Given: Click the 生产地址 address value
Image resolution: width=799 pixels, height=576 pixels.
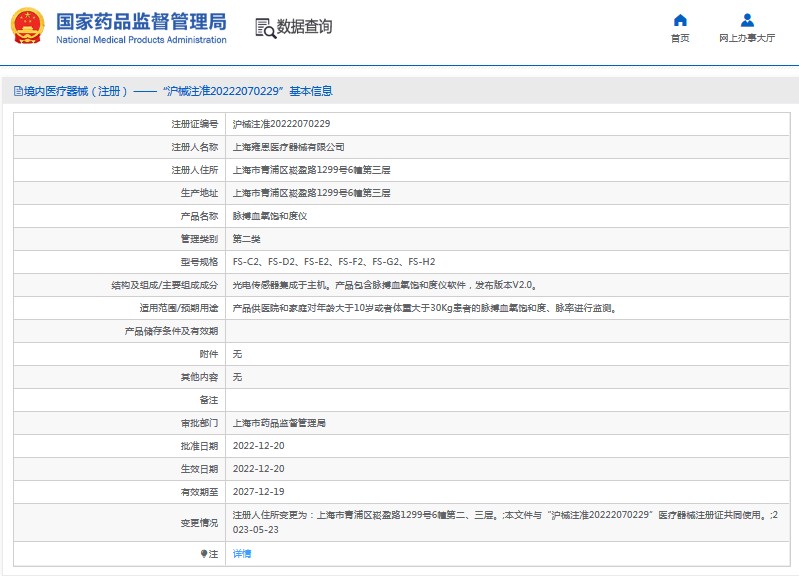Looking at the screenshot, I should tap(311, 193).
